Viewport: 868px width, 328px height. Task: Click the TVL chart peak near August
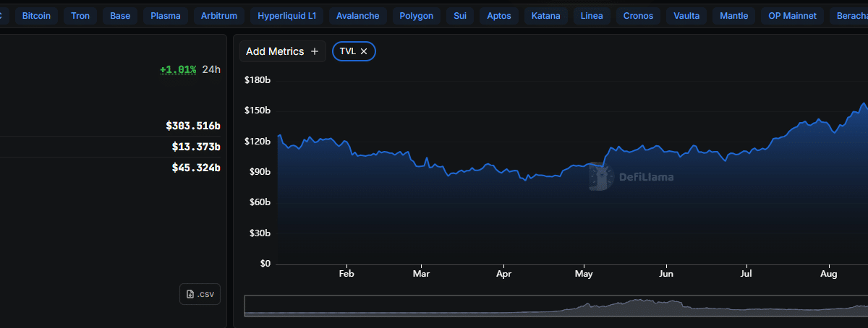pyautogui.click(x=862, y=104)
